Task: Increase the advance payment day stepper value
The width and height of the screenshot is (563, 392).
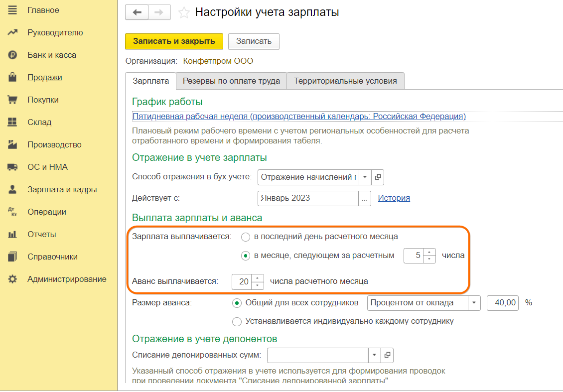Action: [x=258, y=278]
